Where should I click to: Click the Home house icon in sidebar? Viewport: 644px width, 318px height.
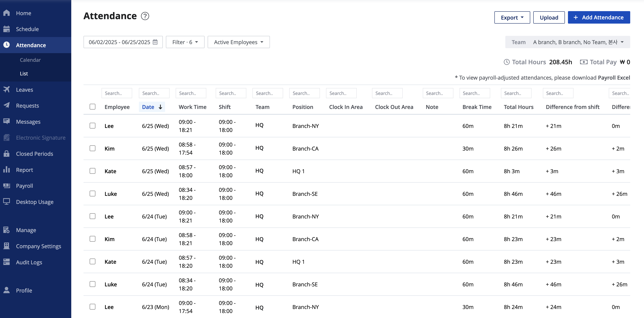[7, 13]
